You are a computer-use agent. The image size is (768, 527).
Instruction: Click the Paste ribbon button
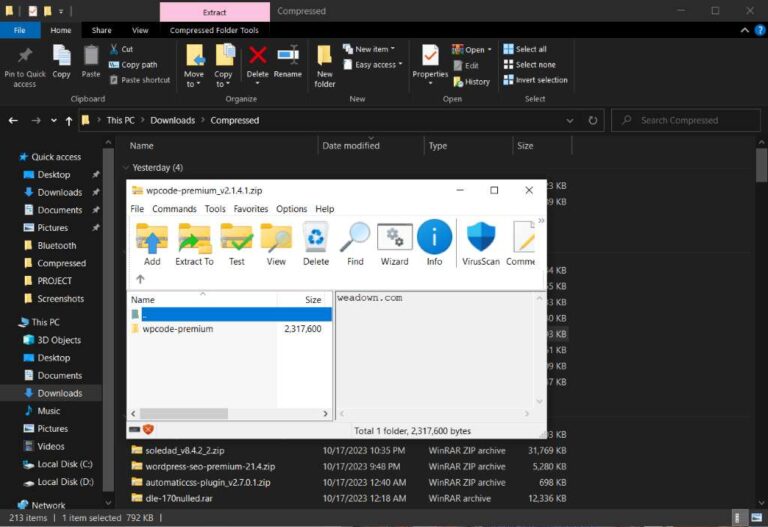coord(91,62)
